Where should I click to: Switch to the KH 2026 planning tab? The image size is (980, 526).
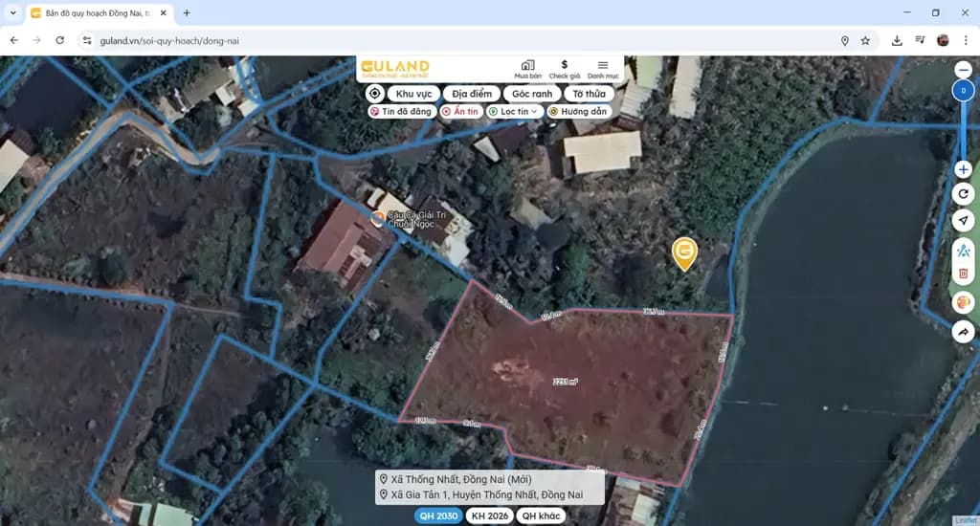pyautogui.click(x=489, y=516)
